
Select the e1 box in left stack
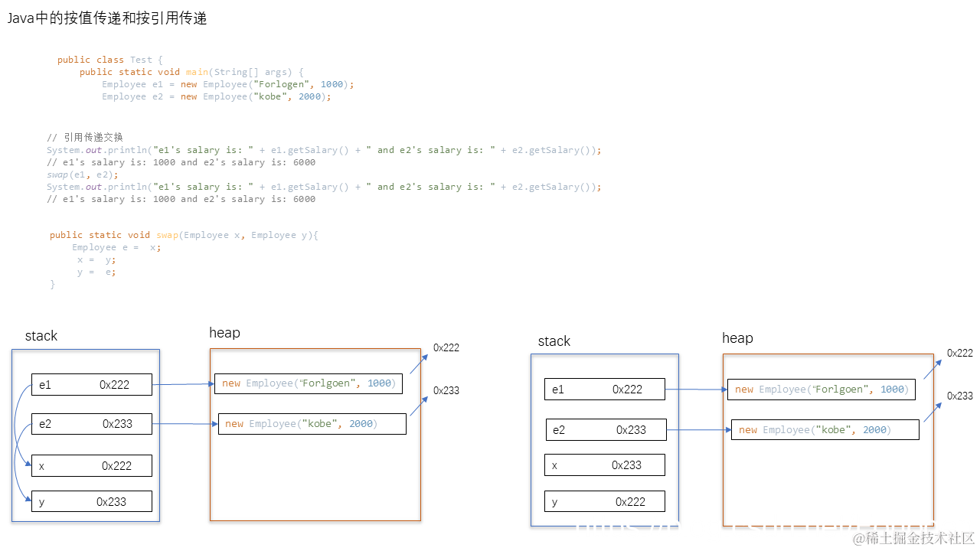(92, 385)
